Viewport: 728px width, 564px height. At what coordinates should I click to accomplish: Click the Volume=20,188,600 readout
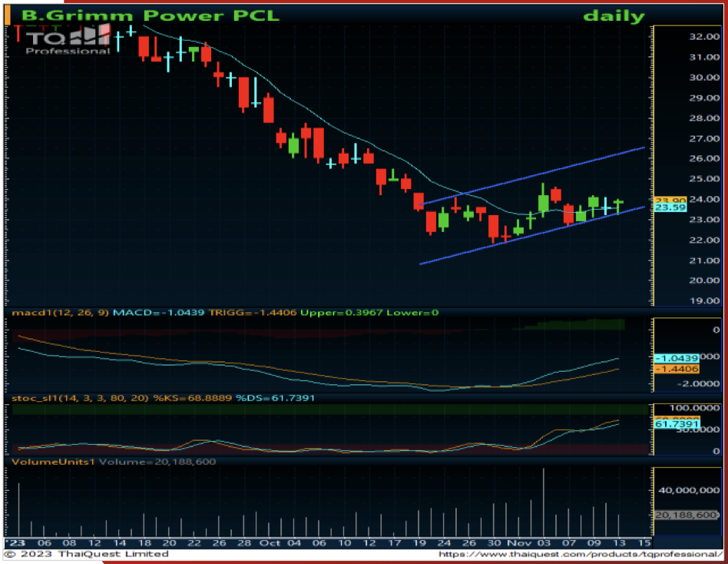pos(157,462)
